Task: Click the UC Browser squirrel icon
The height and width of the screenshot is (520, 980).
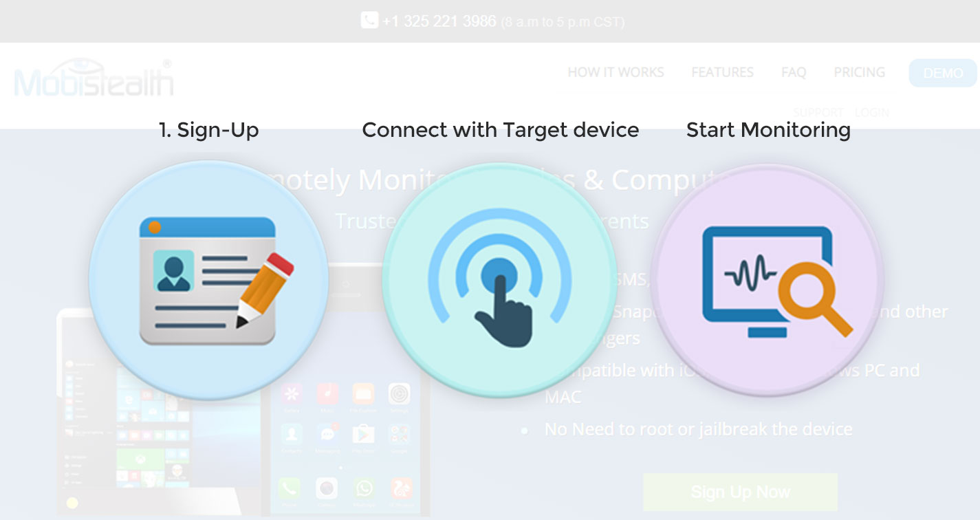Action: coord(400,489)
